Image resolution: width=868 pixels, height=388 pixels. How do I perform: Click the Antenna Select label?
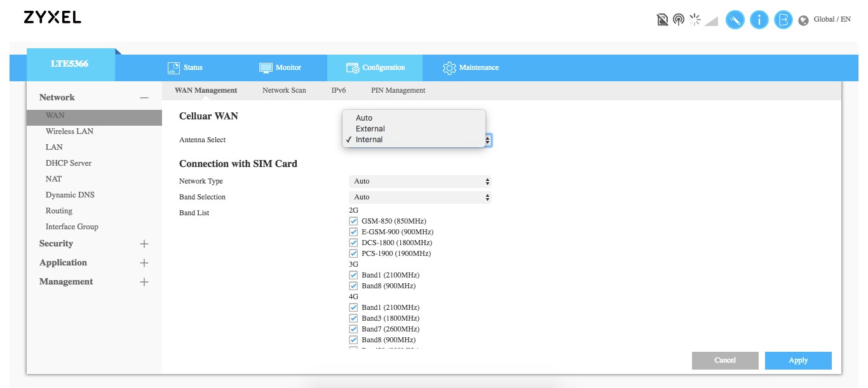[202, 140]
